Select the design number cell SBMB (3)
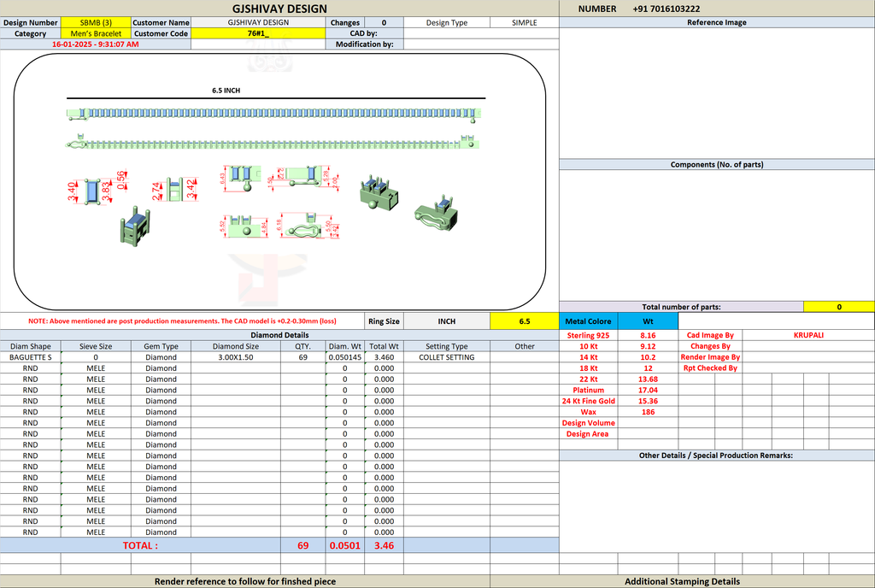875x588 pixels. point(96,23)
